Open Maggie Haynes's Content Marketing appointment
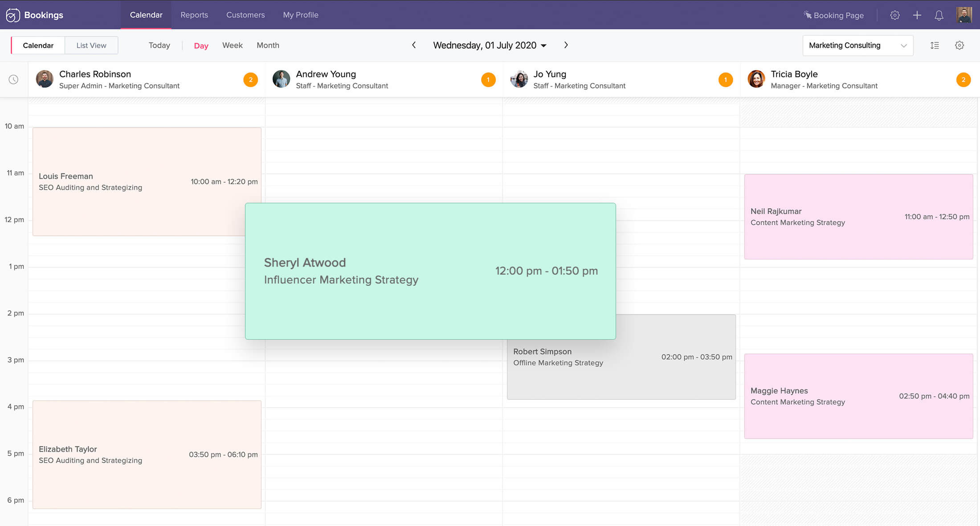Image resolution: width=980 pixels, height=526 pixels. point(858,396)
